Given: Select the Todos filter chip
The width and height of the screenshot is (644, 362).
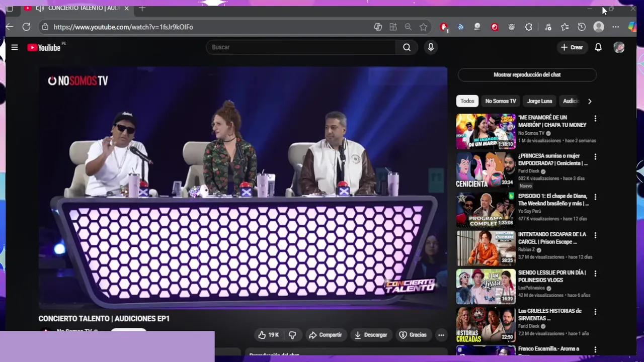Looking at the screenshot, I should tap(467, 101).
